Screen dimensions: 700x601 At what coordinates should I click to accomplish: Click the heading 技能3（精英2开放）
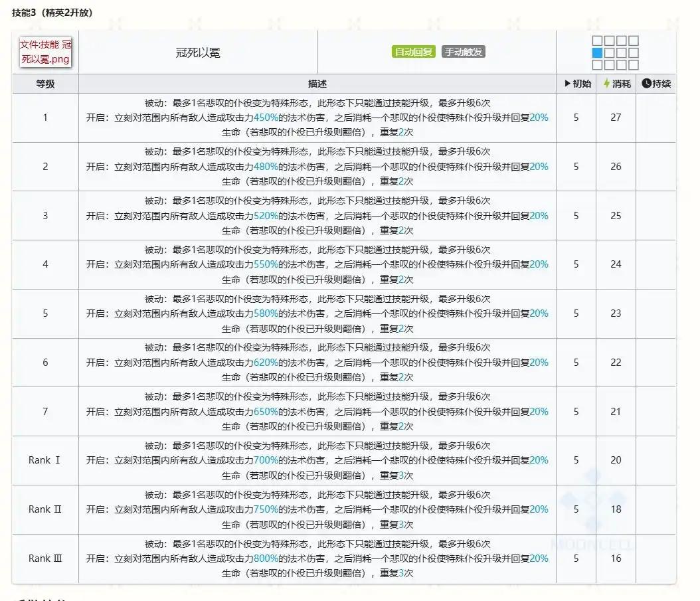pyautogui.click(x=52, y=13)
